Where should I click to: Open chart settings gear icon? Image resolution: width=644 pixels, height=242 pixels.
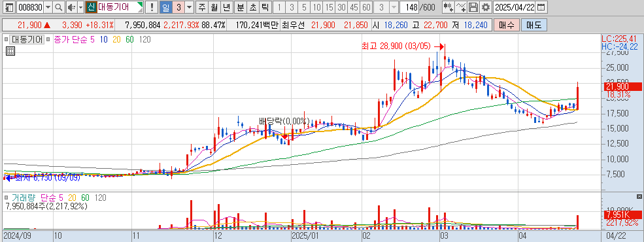[x=486, y=7]
